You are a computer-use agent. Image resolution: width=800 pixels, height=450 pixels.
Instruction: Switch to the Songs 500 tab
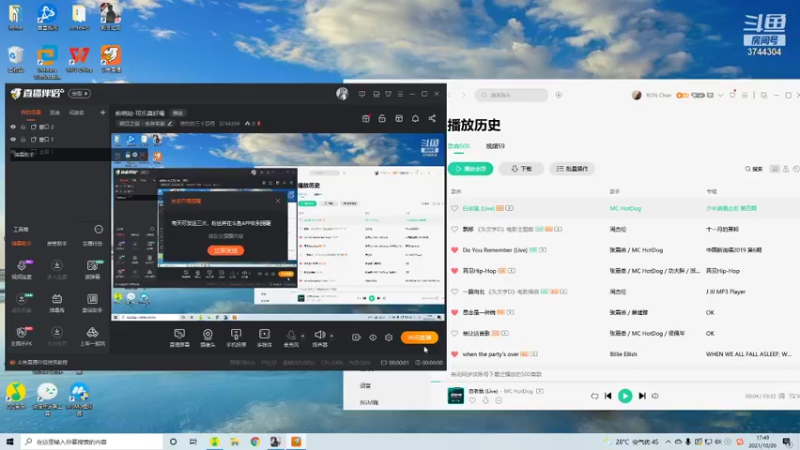tap(459, 146)
